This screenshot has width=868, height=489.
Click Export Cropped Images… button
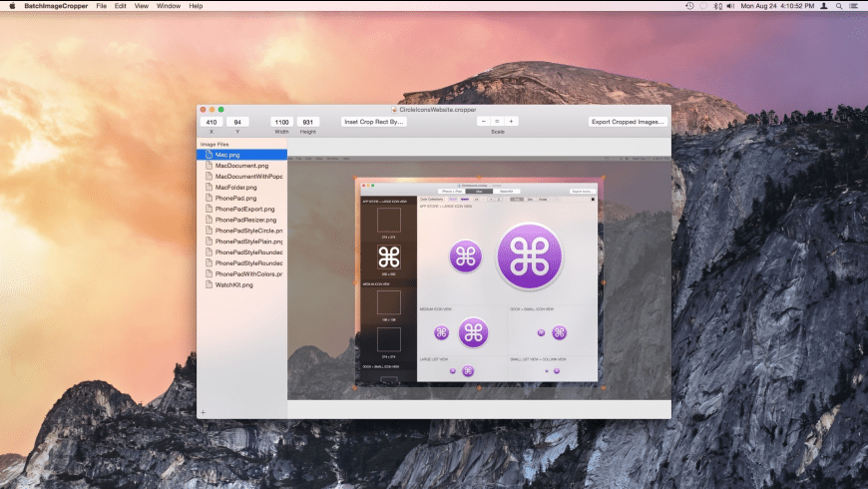(628, 122)
